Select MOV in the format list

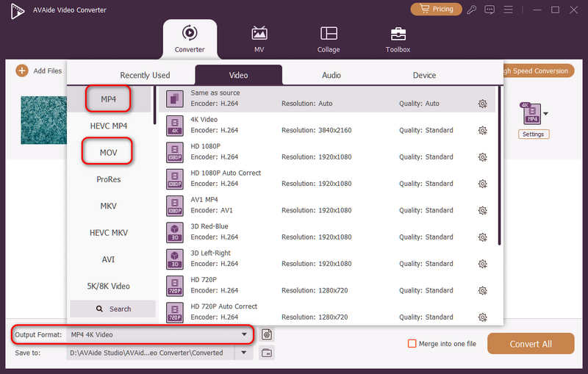coord(108,153)
